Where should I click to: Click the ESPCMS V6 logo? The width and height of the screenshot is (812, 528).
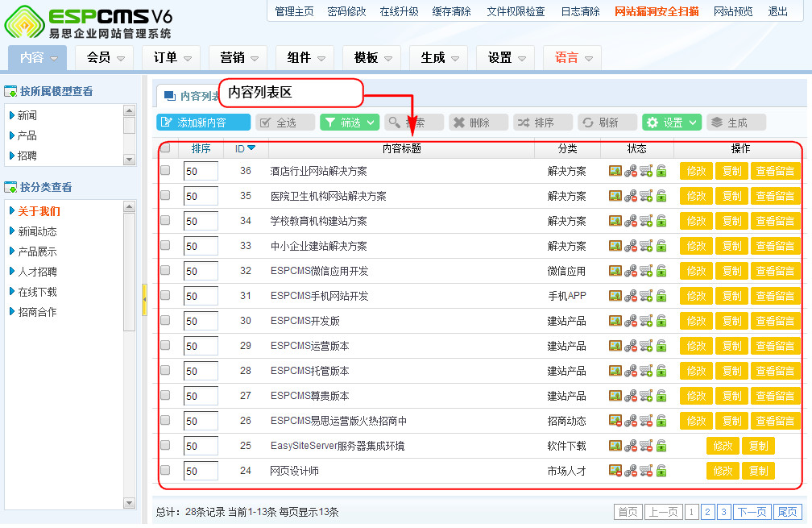tap(89, 22)
